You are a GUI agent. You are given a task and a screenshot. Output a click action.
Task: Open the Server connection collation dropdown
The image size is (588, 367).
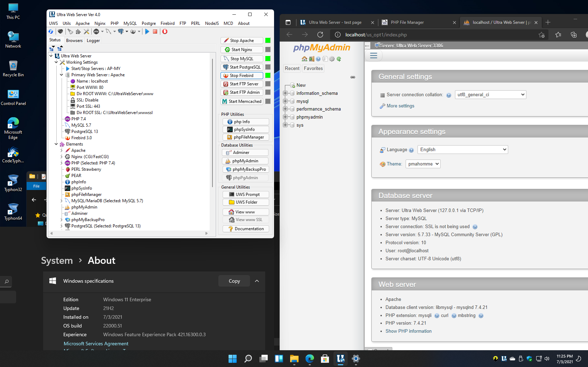490,94
